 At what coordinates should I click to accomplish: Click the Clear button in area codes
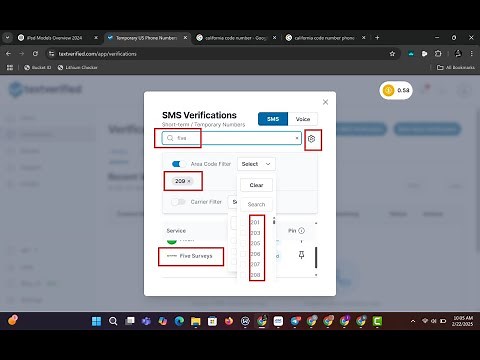click(256, 185)
